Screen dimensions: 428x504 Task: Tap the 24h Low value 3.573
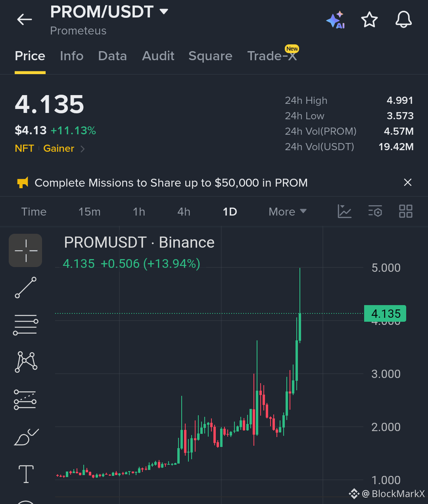(x=400, y=116)
